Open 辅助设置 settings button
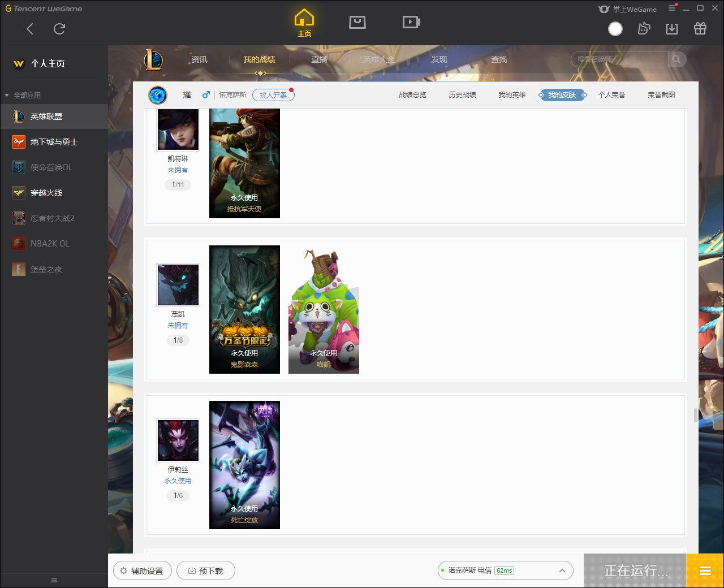This screenshot has width=724, height=588. tap(142, 571)
